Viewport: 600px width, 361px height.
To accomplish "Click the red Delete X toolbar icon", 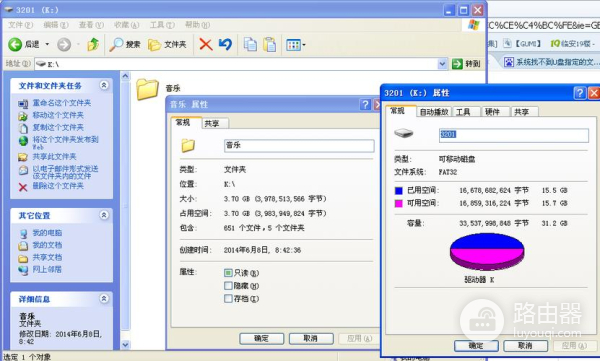I will click(206, 44).
